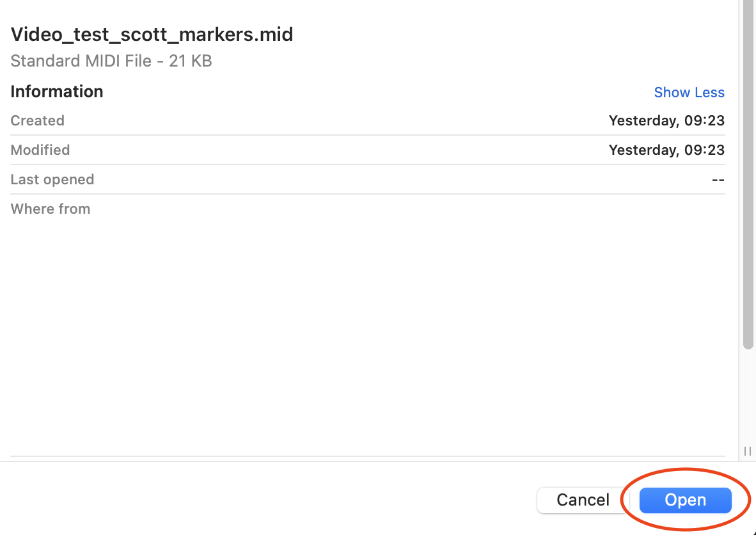Screen dimensions: 756x535
Task: Click the Standard MIDI File - 21 KB subtitle
Action: [111, 61]
